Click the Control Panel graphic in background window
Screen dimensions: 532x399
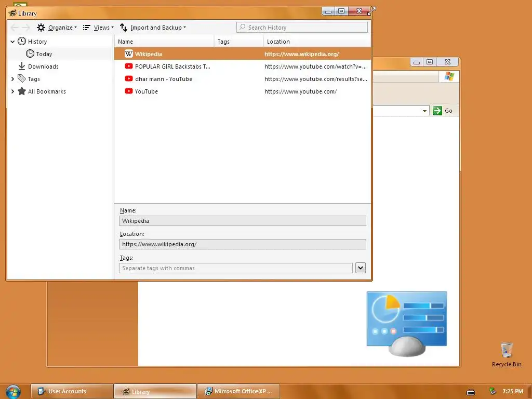pyautogui.click(x=407, y=324)
